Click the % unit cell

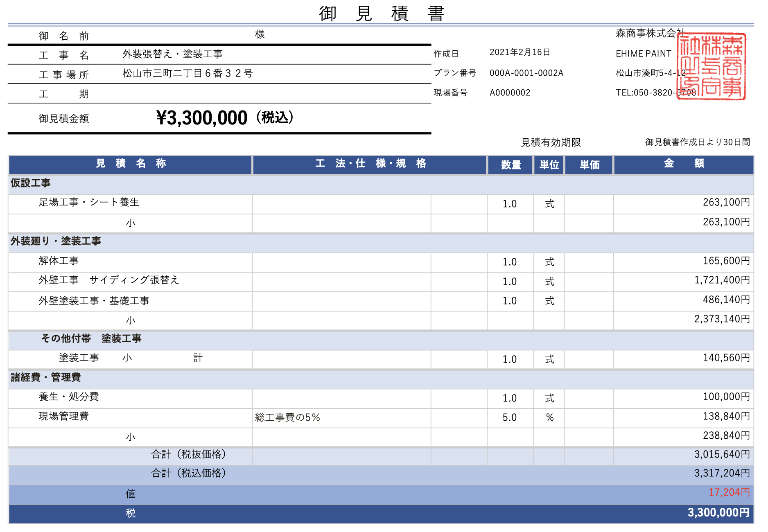pyautogui.click(x=549, y=418)
